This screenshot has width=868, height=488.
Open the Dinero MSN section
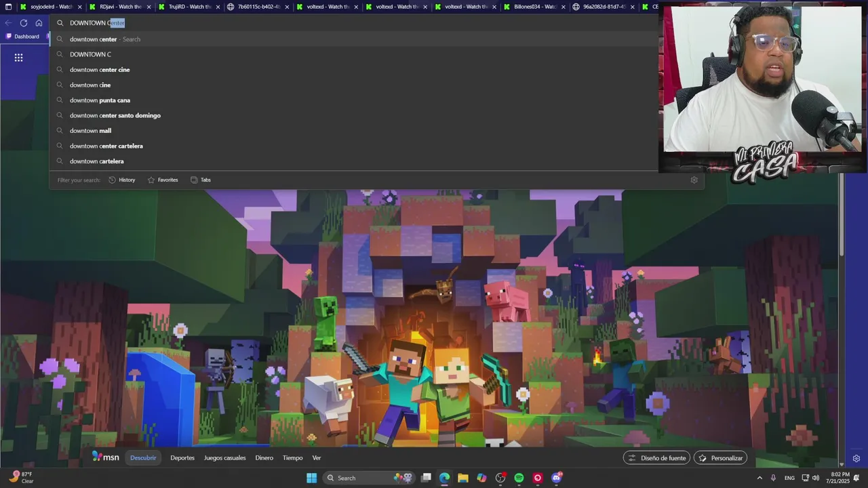tap(264, 457)
